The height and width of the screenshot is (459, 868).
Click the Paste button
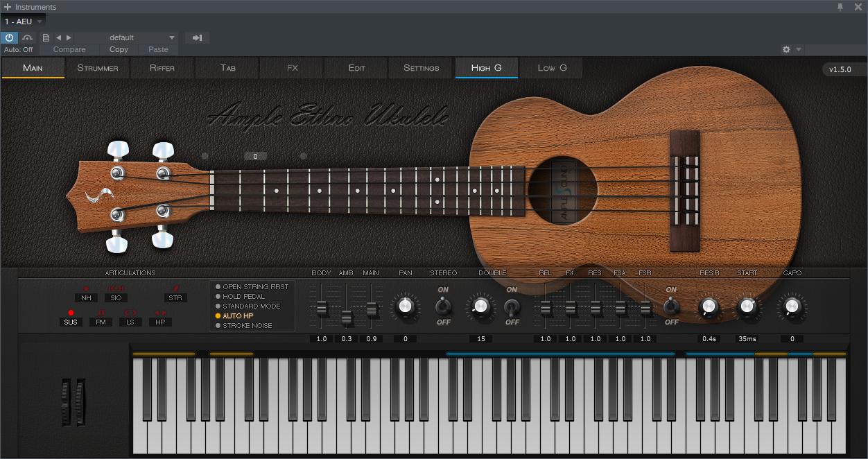[158, 49]
